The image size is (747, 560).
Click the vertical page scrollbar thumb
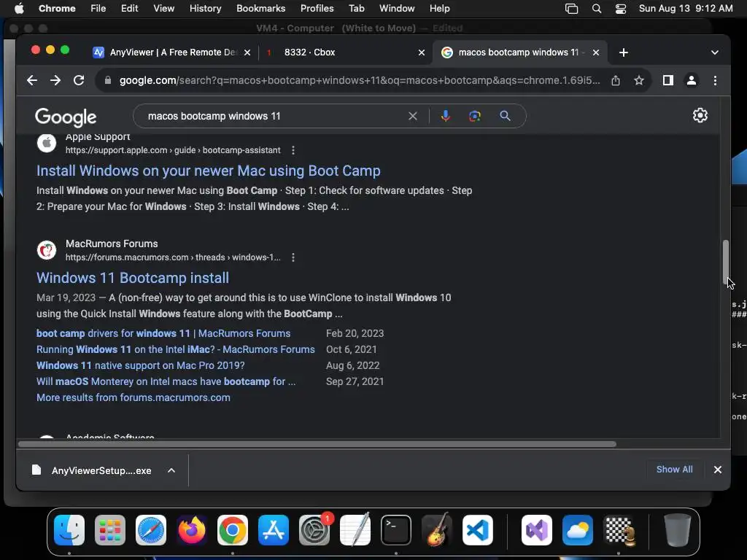(x=726, y=262)
